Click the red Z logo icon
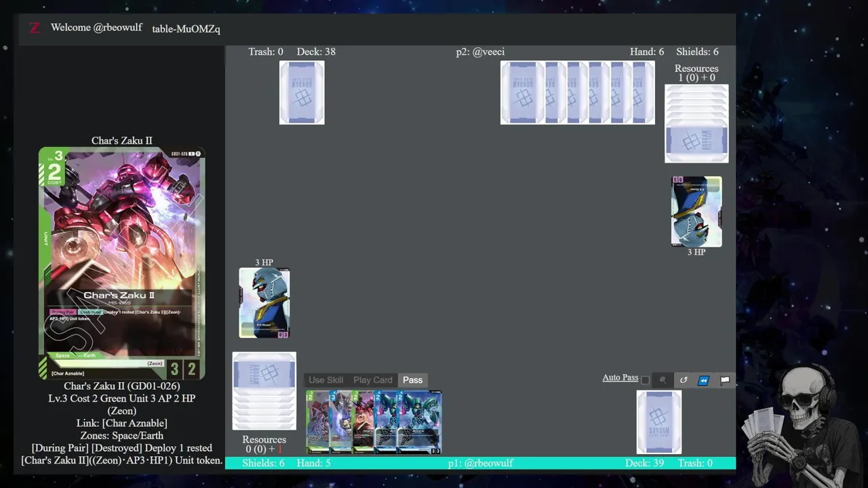868x488 pixels. pyautogui.click(x=35, y=28)
